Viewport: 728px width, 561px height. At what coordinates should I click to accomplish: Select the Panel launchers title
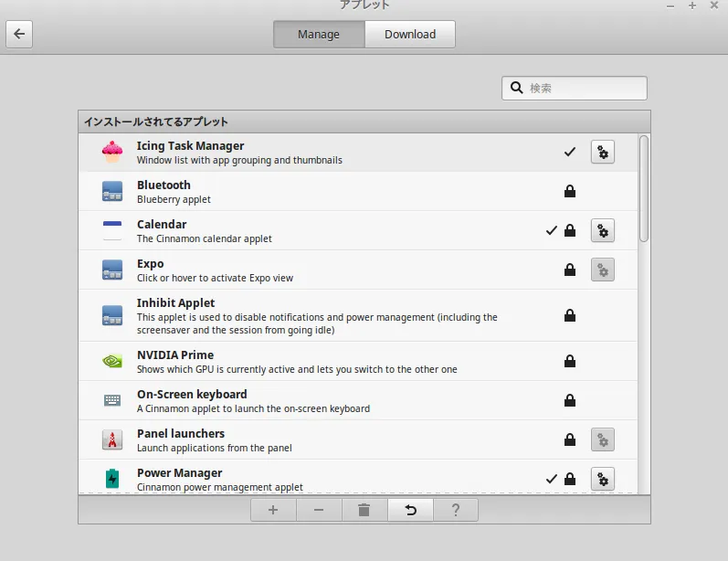click(x=181, y=433)
